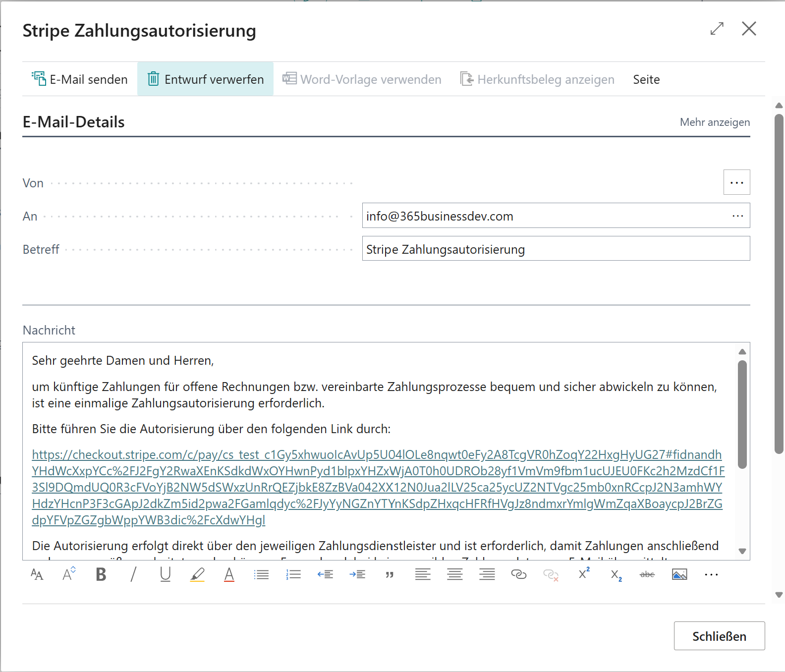Click E-Mail senden action

click(x=80, y=79)
